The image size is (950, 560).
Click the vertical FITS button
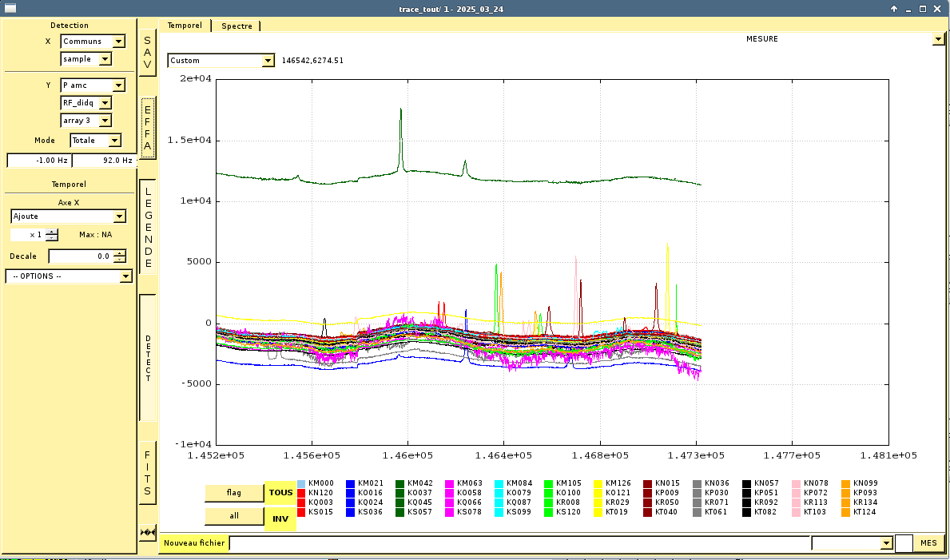147,473
